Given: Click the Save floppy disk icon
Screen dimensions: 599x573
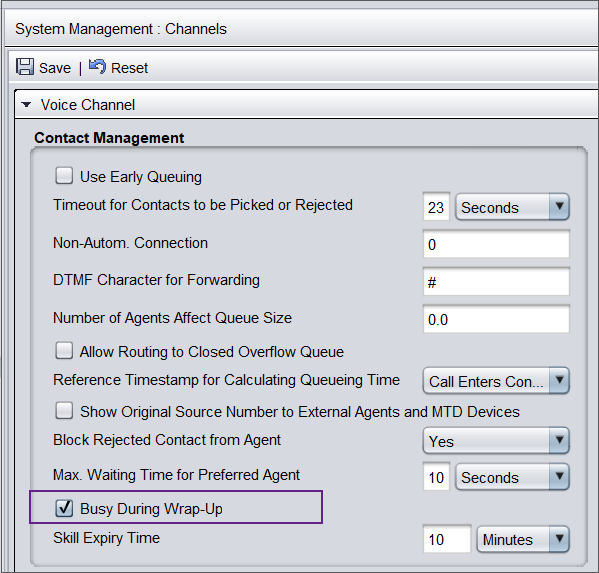Looking at the screenshot, I should pyautogui.click(x=25, y=67).
